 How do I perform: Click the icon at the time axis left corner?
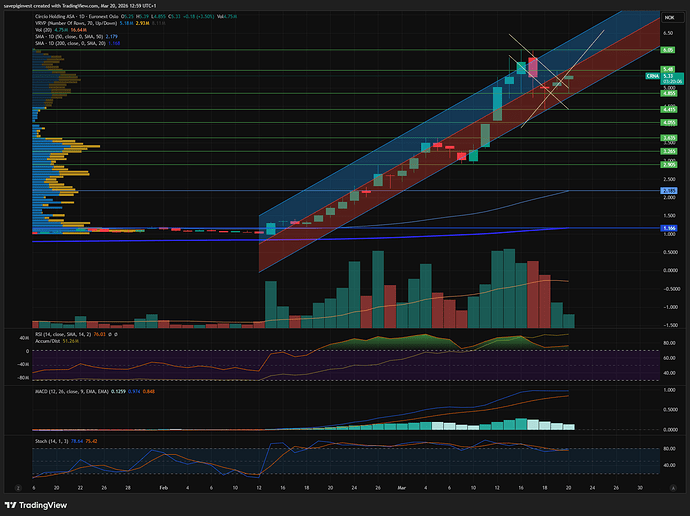tap(17, 487)
